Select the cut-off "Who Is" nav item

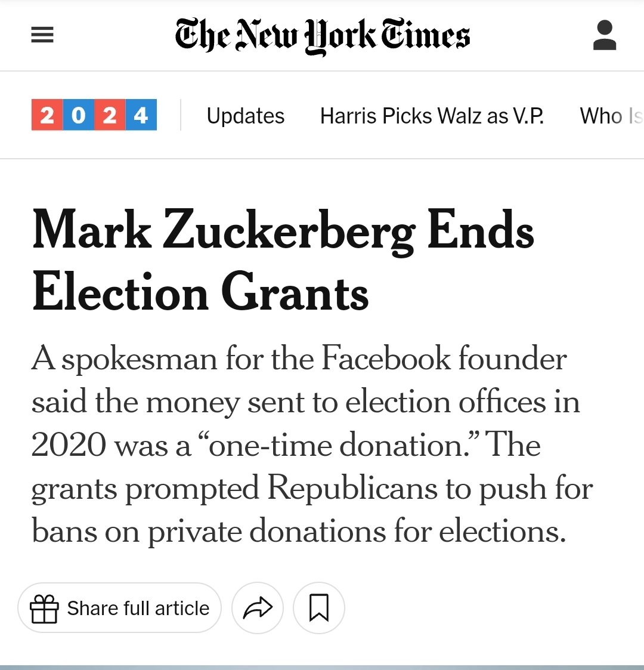tap(611, 116)
